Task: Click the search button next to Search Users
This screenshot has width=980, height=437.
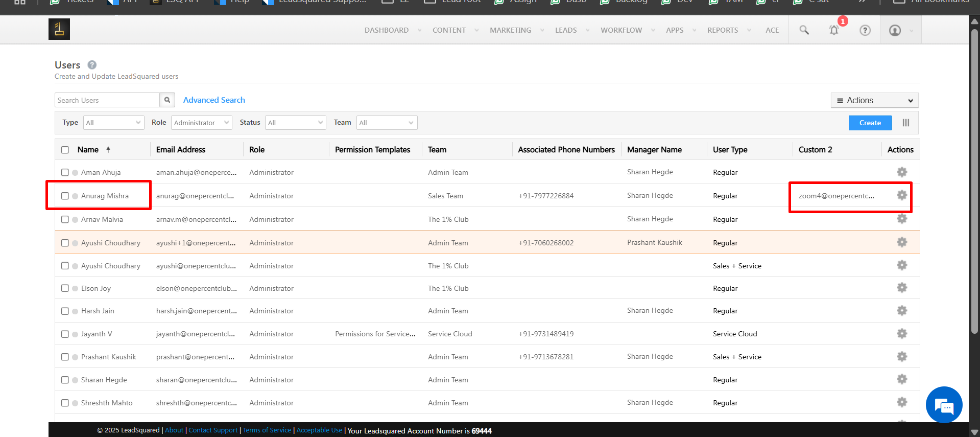Action: [167, 100]
